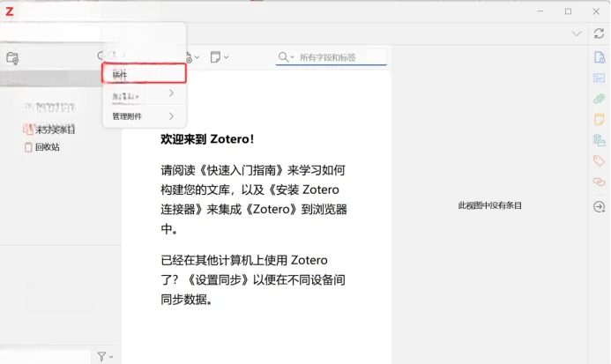Click the Locate arrow-circle icon
The image size is (611, 364).
click(599, 206)
